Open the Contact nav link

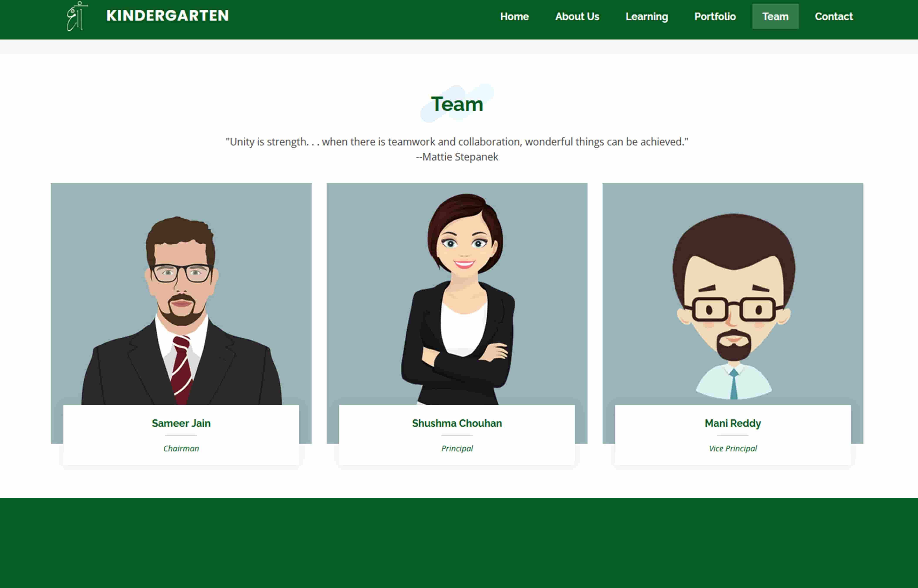[x=834, y=16]
